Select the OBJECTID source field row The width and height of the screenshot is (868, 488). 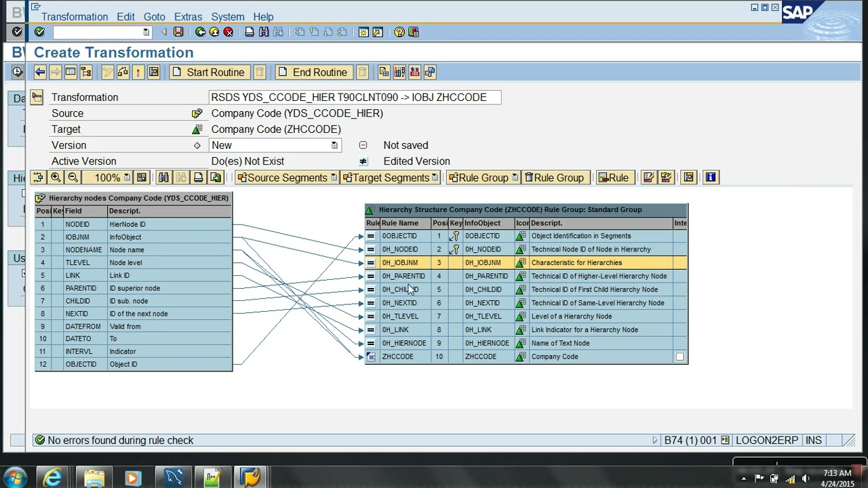pos(134,364)
